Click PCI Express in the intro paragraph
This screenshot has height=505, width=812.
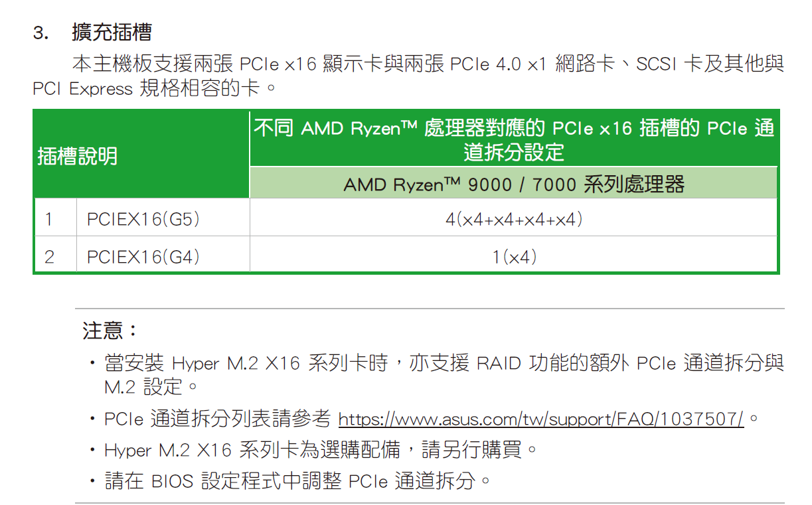click(83, 88)
